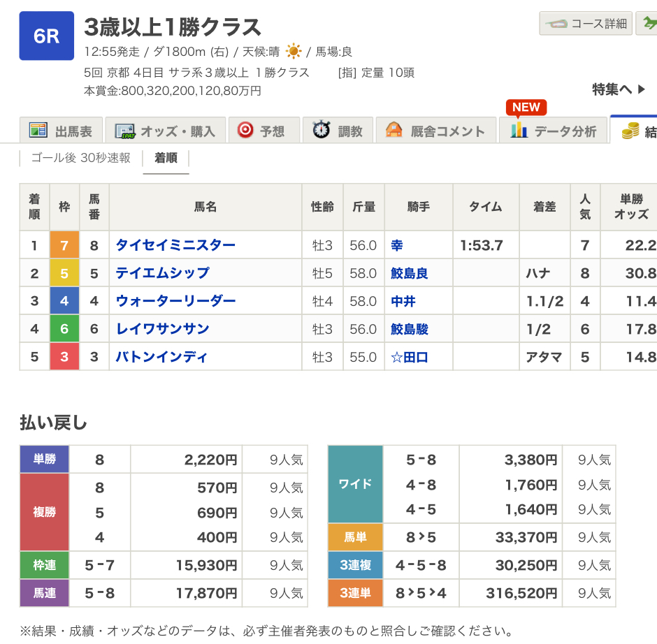Open horse テイエムシップ page

[x=162, y=273]
